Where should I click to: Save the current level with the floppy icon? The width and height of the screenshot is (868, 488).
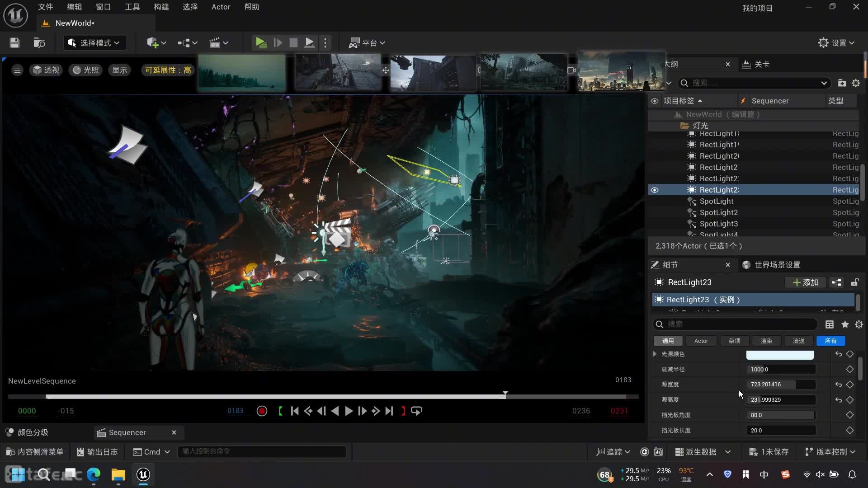coord(14,43)
